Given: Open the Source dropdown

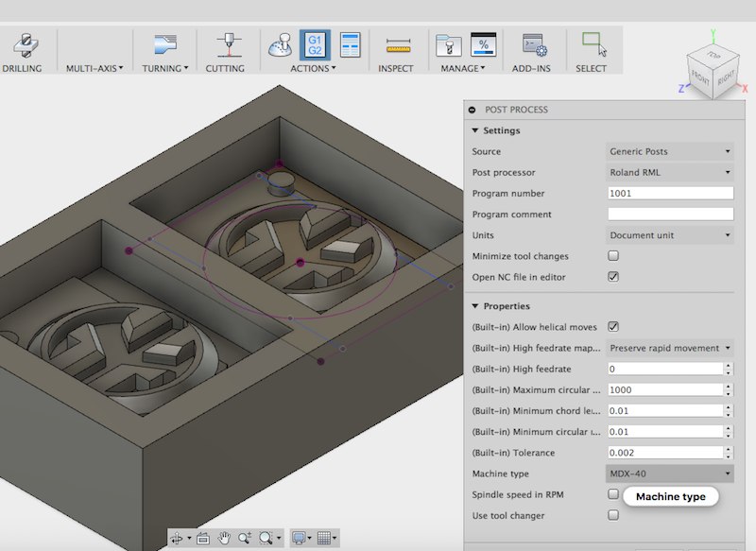Looking at the screenshot, I should tap(670, 151).
